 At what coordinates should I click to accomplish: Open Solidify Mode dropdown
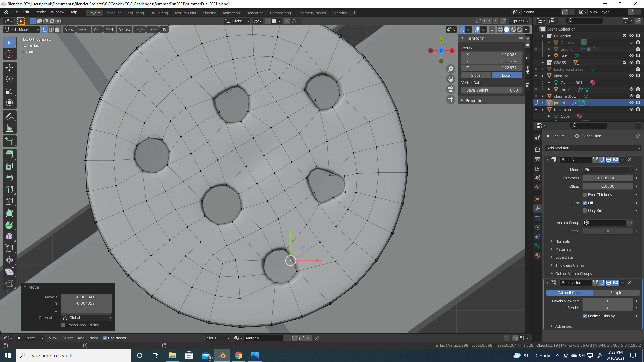[607, 170]
